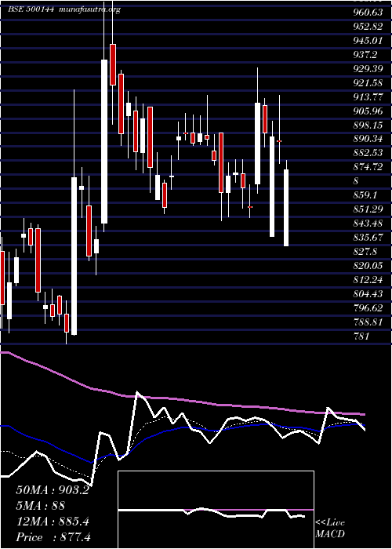Select the 890.34 price axis label
Image resolution: width=392 pixels, height=549 pixels.
368,139
